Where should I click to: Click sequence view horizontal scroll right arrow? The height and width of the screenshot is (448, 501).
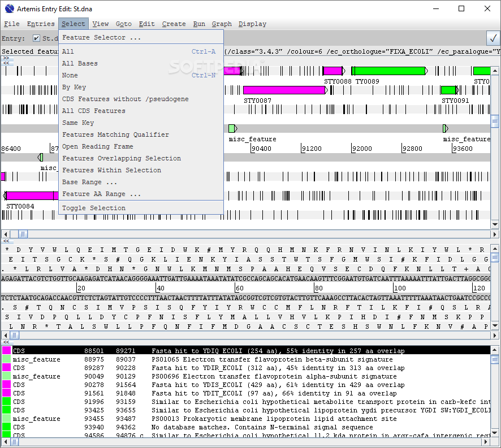tap(495, 335)
